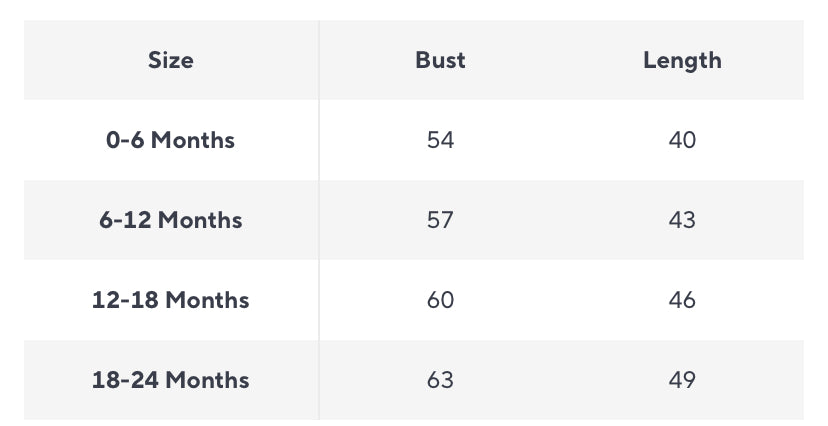This screenshot has width=828, height=426.
Task: Click bust value 63
Action: (x=440, y=380)
